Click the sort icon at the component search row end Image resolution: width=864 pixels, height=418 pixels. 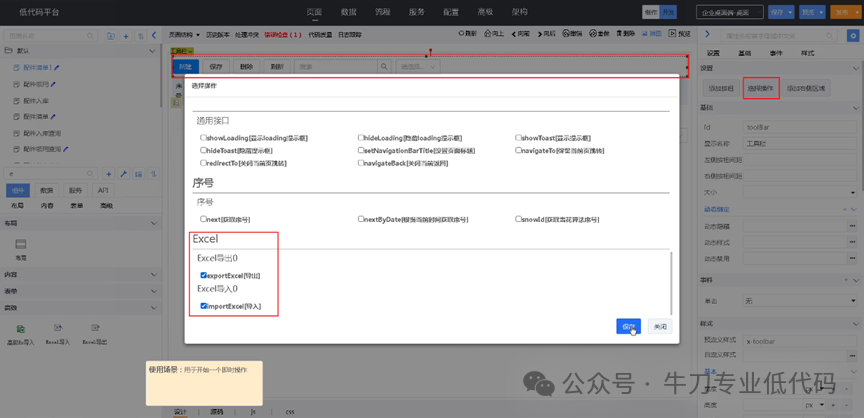154,174
